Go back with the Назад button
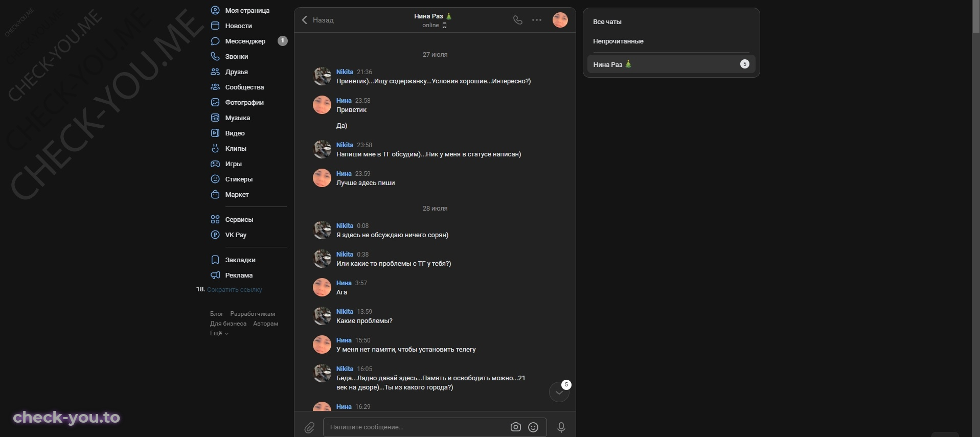980x437 pixels. [317, 20]
